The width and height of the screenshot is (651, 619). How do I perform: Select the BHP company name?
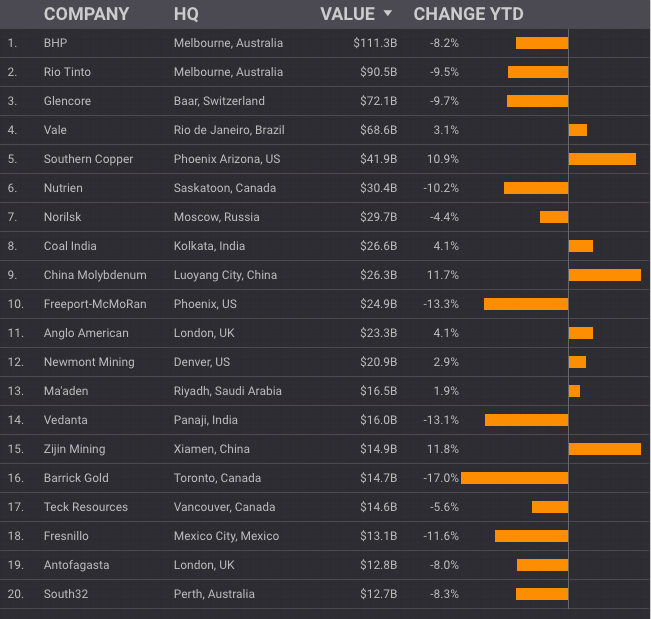click(x=56, y=43)
